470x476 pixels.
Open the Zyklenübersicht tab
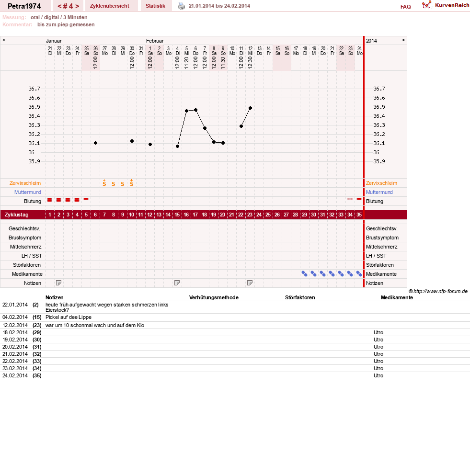(109, 6)
